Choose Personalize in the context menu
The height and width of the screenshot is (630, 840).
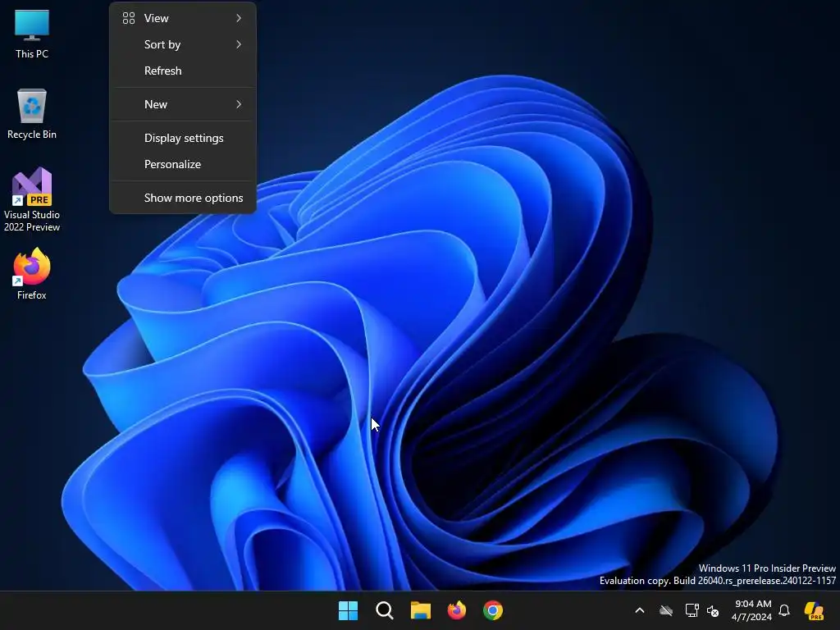click(183, 164)
